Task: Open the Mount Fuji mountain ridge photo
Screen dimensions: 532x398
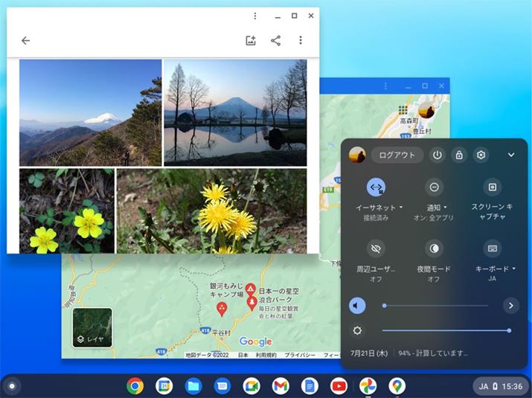Action: (90, 112)
